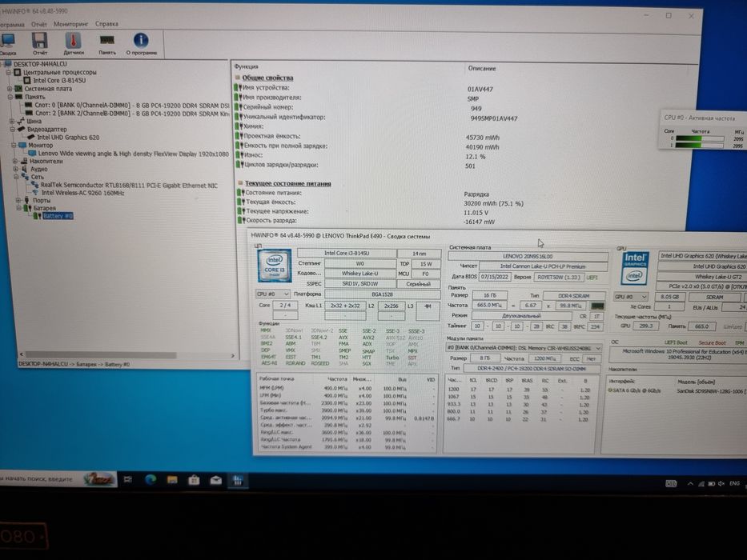Open Task View on the taskbar
The height and width of the screenshot is (560, 747).
127,479
